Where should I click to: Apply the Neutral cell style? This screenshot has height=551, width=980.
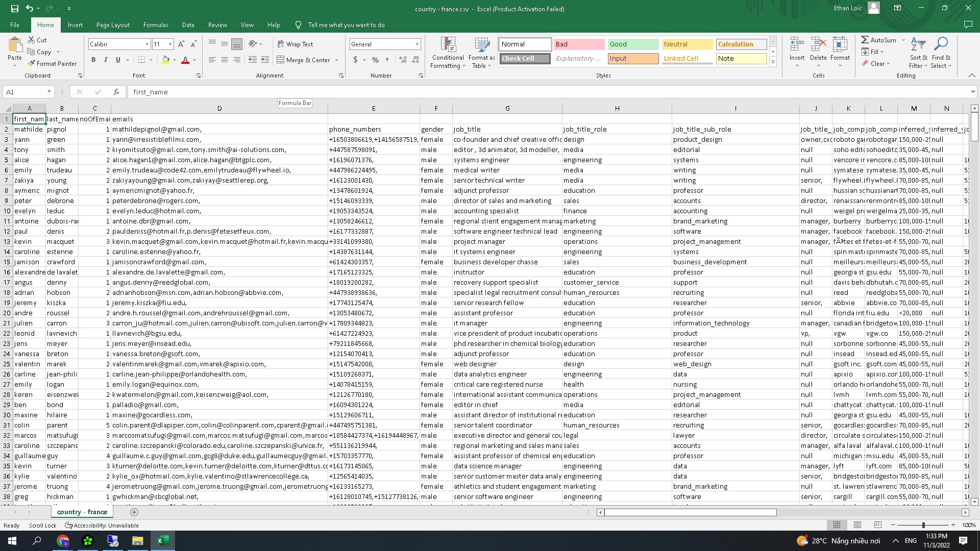click(688, 44)
